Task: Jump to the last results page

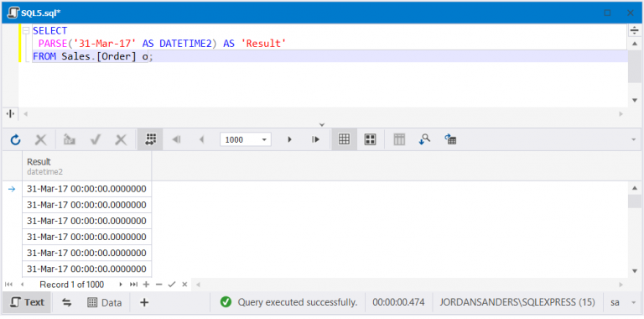Action: [315, 139]
